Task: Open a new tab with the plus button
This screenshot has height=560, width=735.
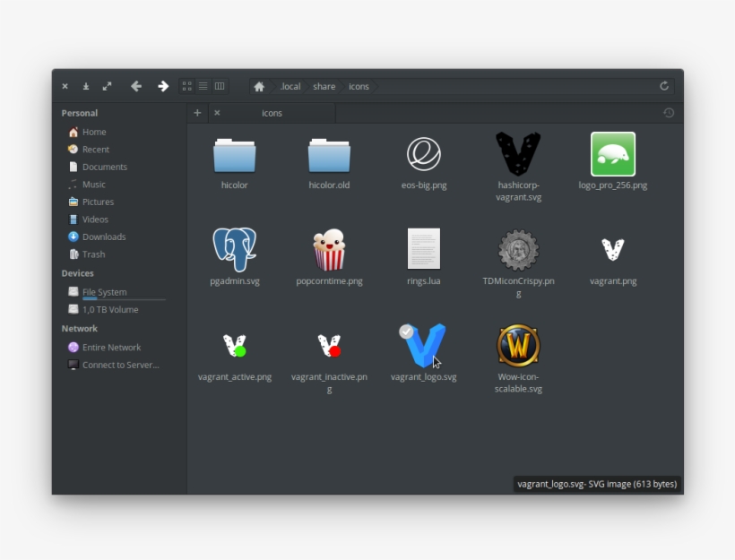Action: coord(197,113)
